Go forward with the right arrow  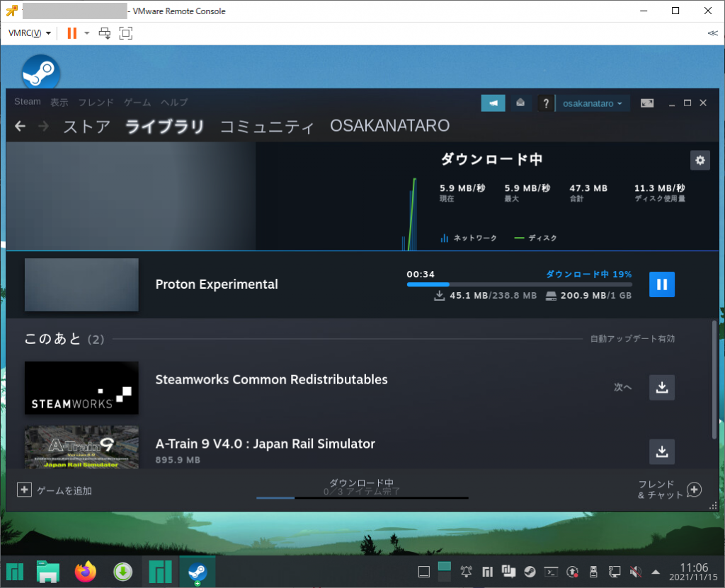[x=43, y=126]
